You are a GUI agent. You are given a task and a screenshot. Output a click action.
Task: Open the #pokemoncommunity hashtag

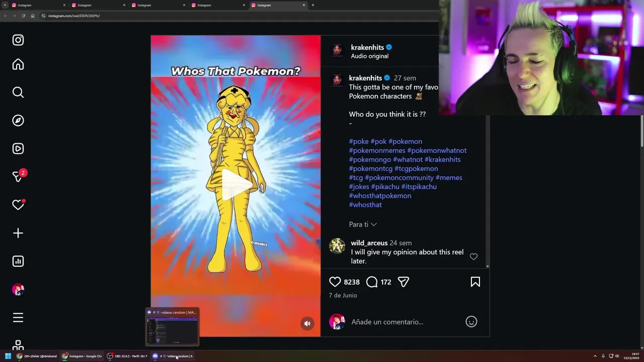click(399, 177)
